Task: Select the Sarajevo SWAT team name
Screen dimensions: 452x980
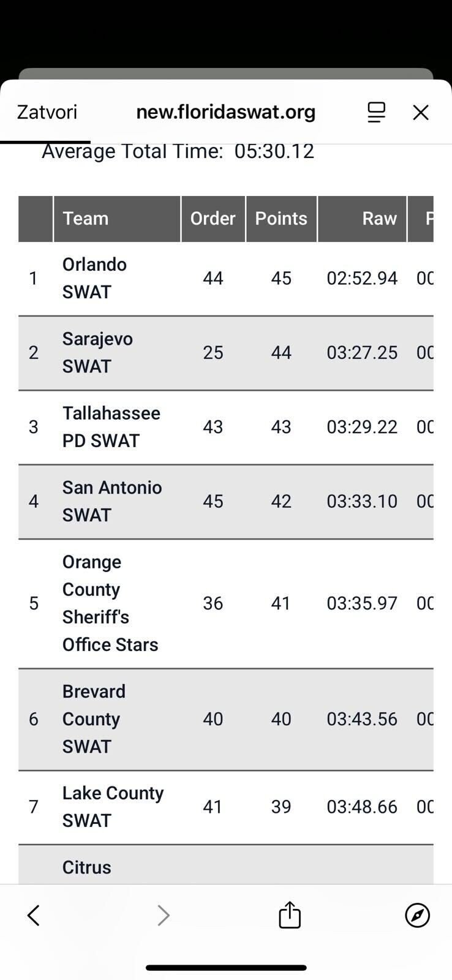Action: pyautogui.click(x=97, y=352)
